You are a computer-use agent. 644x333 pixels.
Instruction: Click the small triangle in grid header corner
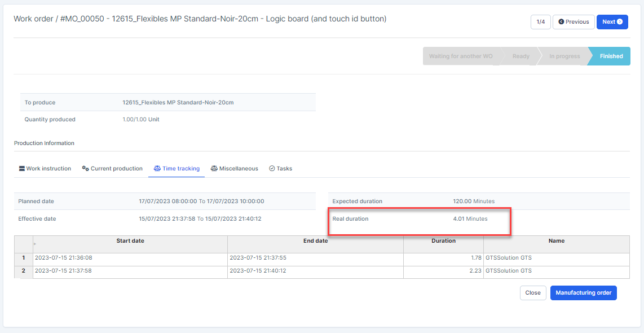(35, 244)
